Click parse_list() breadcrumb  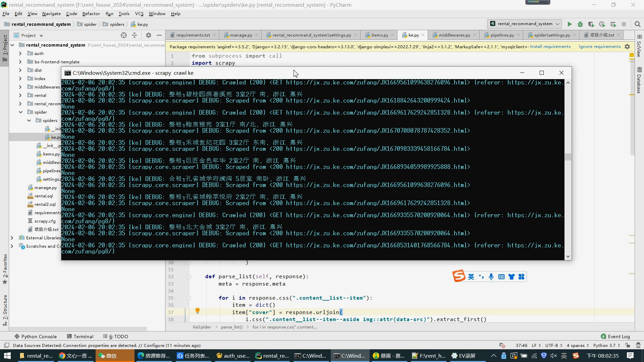click(231, 327)
